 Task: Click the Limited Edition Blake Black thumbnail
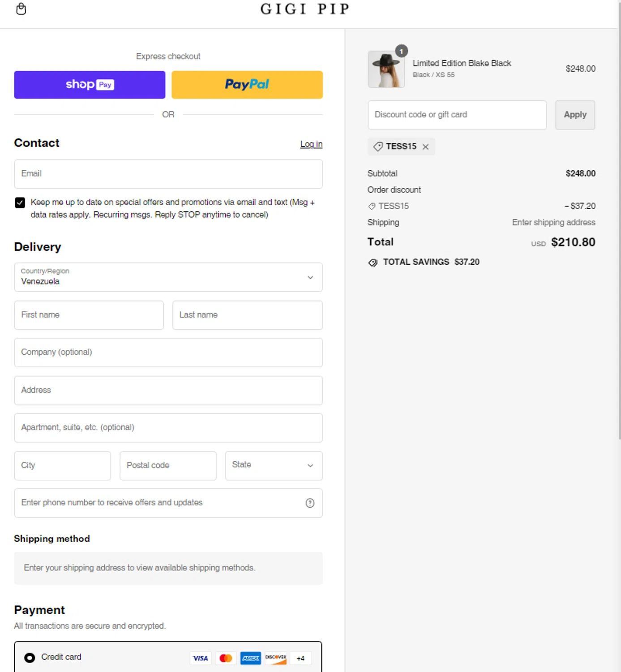[386, 69]
